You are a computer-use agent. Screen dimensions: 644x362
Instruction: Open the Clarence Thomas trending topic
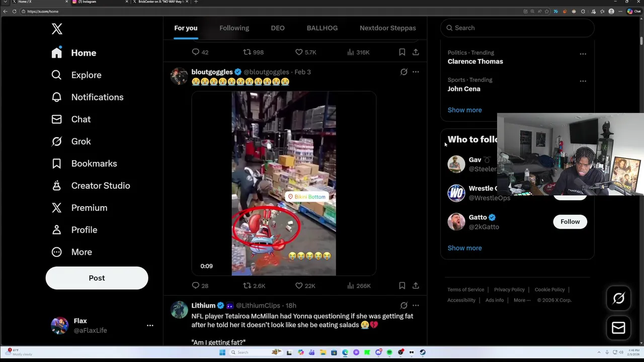[x=475, y=61]
